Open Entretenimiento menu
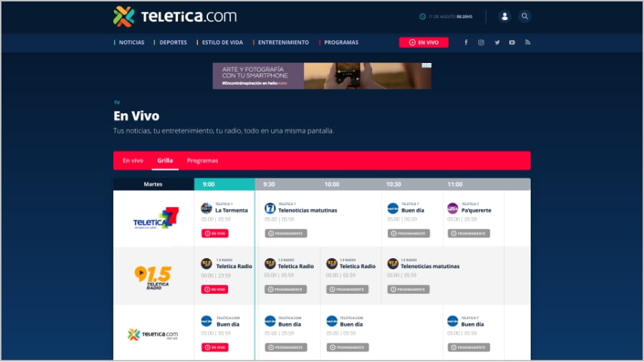The height and width of the screenshot is (362, 644). (x=283, y=42)
